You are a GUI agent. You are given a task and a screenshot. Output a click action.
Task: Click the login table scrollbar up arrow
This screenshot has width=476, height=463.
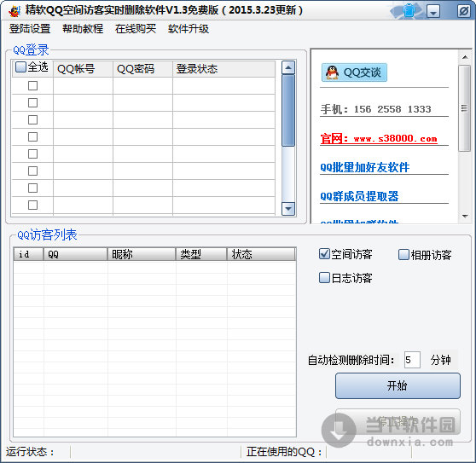point(288,67)
